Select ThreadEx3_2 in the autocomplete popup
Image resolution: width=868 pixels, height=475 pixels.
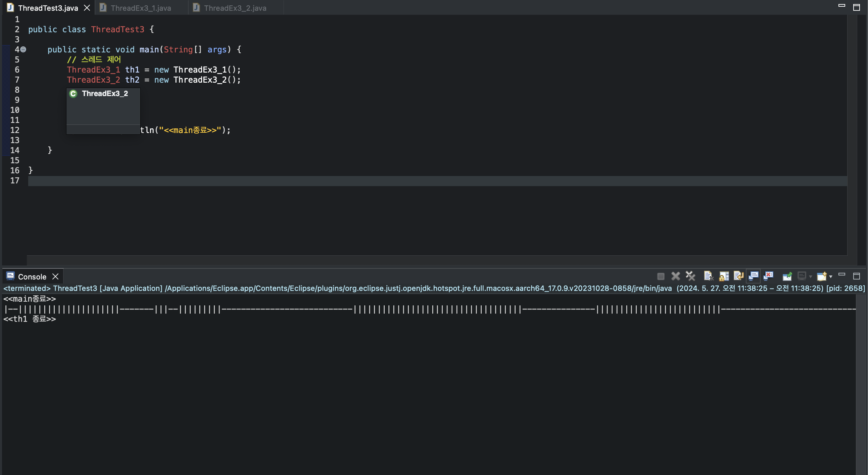tap(104, 94)
